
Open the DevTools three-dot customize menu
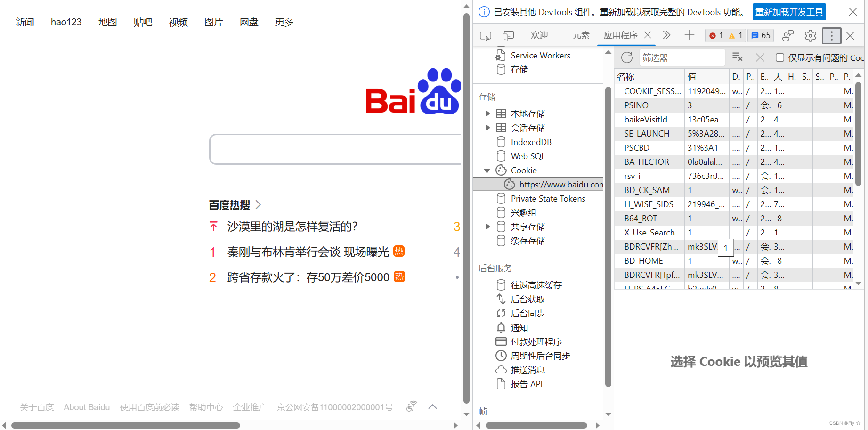[x=832, y=35]
